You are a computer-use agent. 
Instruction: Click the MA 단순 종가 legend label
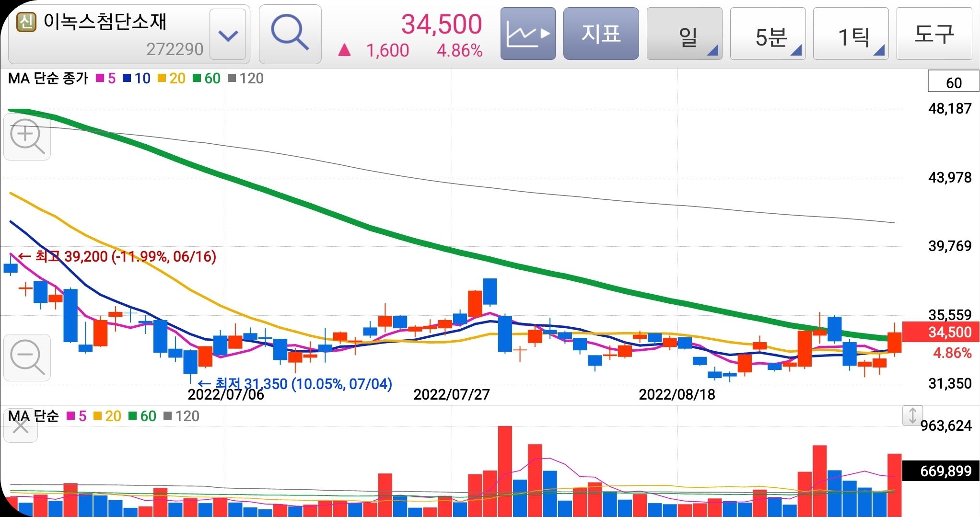[x=48, y=78]
